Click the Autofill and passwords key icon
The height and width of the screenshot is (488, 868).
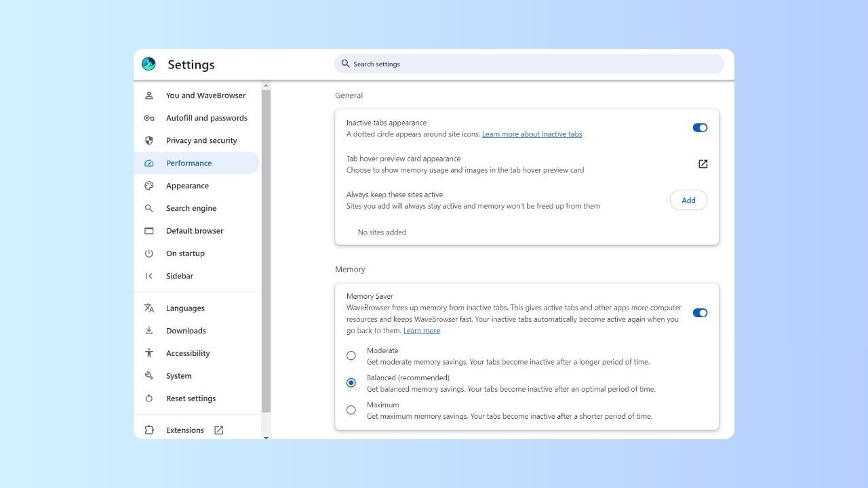149,118
